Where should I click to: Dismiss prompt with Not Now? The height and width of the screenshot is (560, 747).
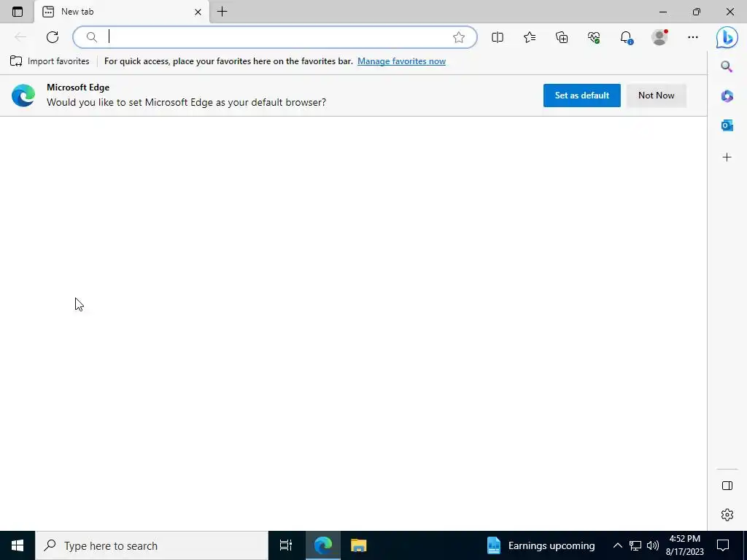point(656,96)
